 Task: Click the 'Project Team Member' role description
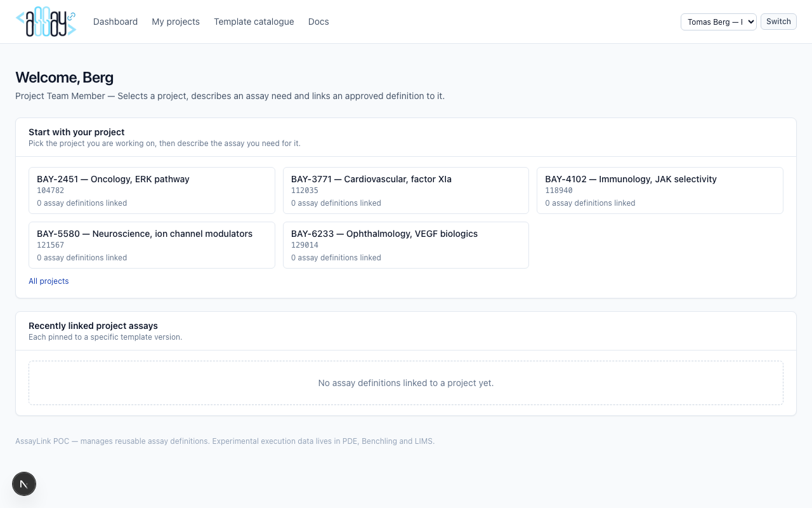(x=230, y=96)
